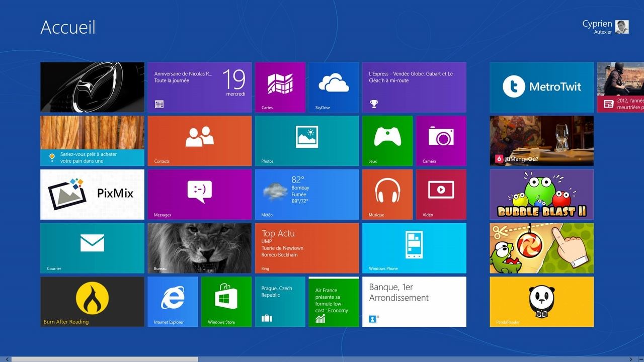Viewport: 644px width, 362px height.
Task: Open the PandaReader tile
Action: 541,302
